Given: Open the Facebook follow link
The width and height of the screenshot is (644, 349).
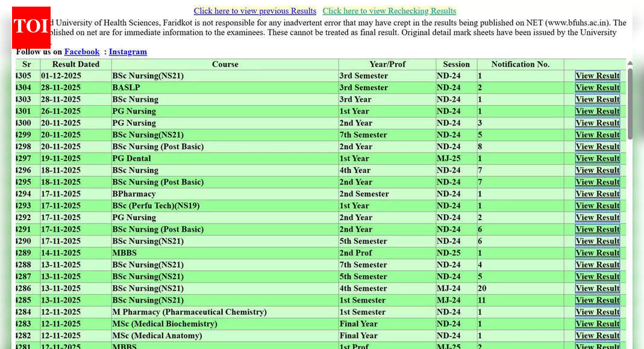Looking at the screenshot, I should (81, 52).
